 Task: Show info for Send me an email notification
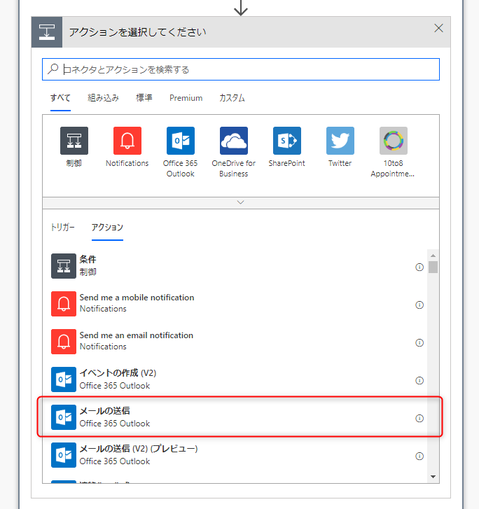(419, 343)
